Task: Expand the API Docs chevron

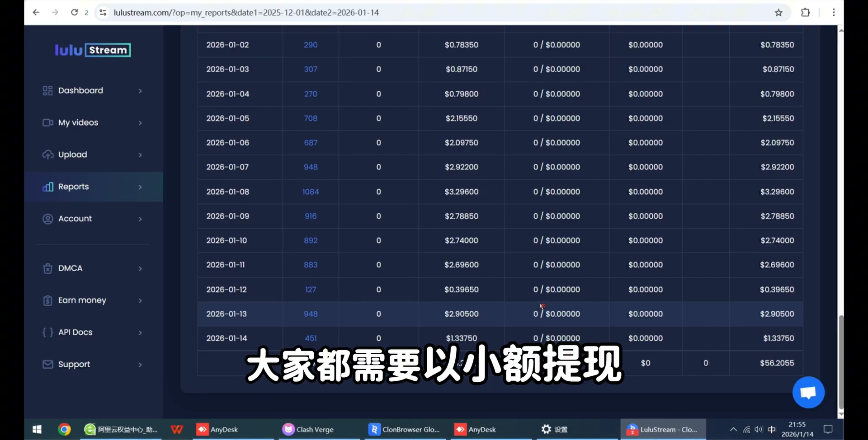Action: point(140,333)
